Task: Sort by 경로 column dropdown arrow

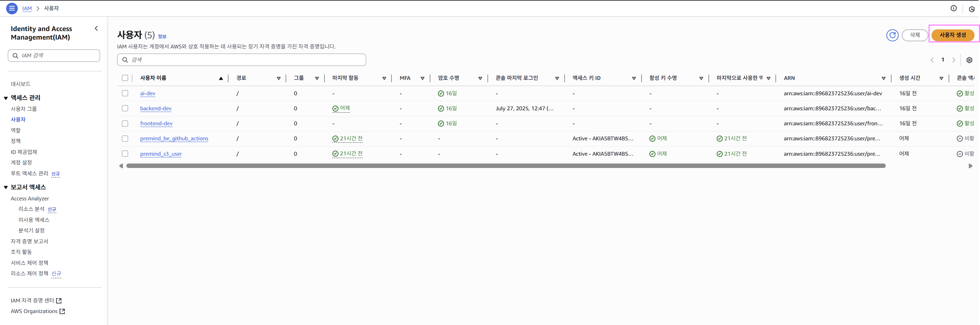Action: 278,78
